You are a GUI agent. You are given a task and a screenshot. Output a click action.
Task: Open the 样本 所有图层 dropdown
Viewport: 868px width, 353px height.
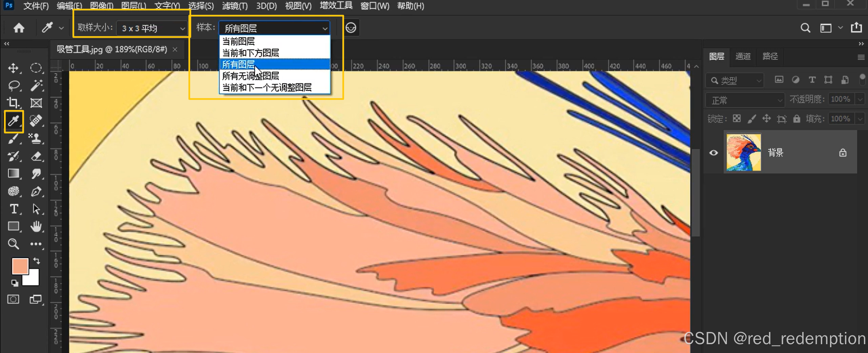tap(274, 28)
